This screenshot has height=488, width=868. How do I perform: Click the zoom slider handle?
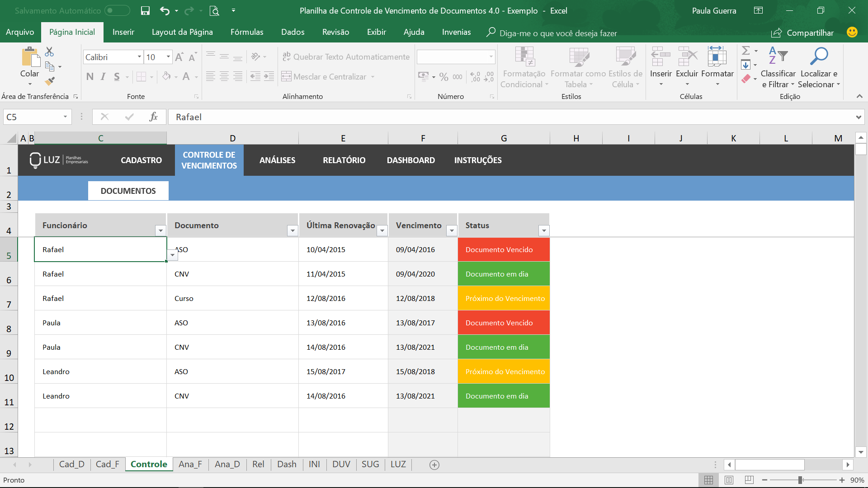[x=800, y=480]
